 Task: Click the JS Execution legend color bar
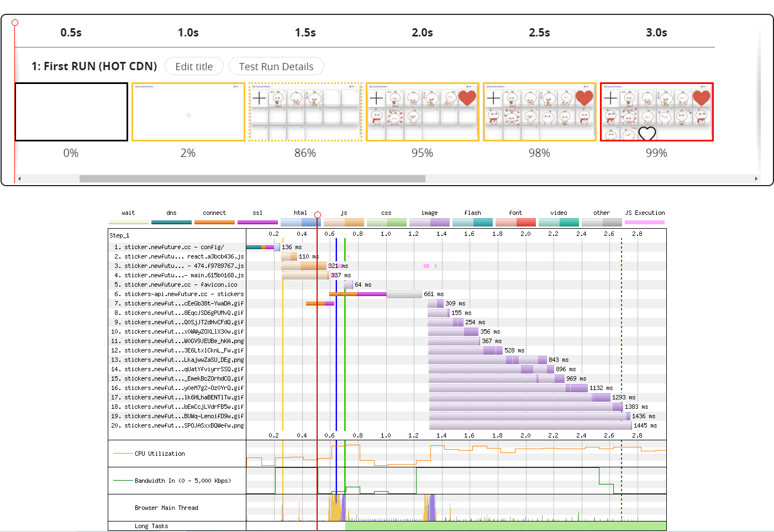645,222
